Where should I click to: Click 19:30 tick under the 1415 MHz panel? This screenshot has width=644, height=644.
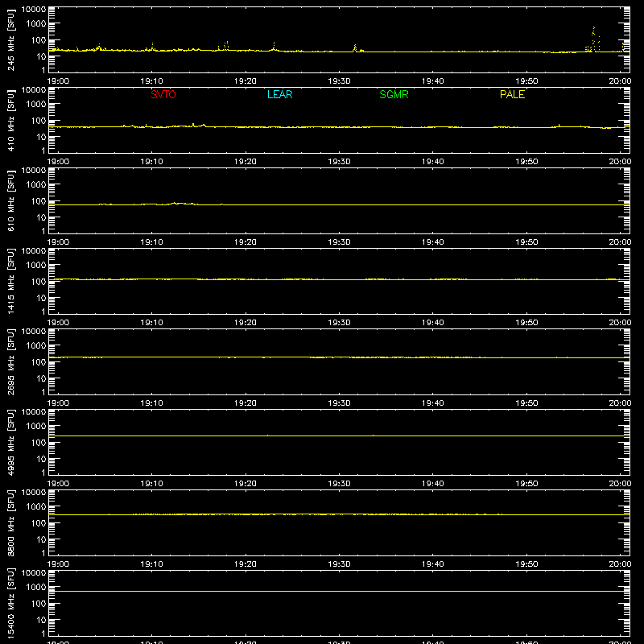[339, 323]
